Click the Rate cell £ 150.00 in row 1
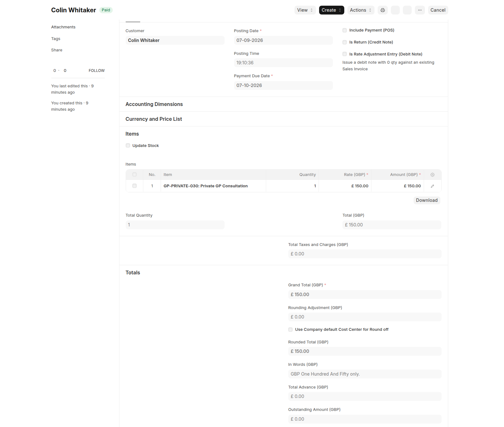Viewport: 504px width, 427px height. [345, 186]
